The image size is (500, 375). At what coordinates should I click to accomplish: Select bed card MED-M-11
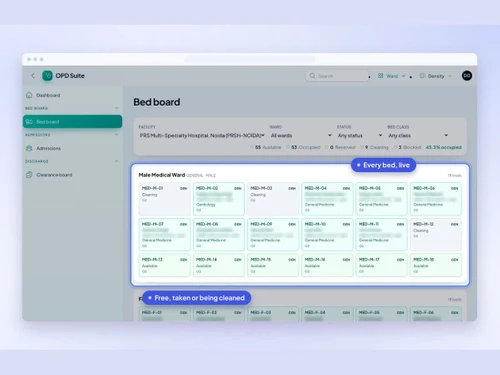click(x=381, y=234)
